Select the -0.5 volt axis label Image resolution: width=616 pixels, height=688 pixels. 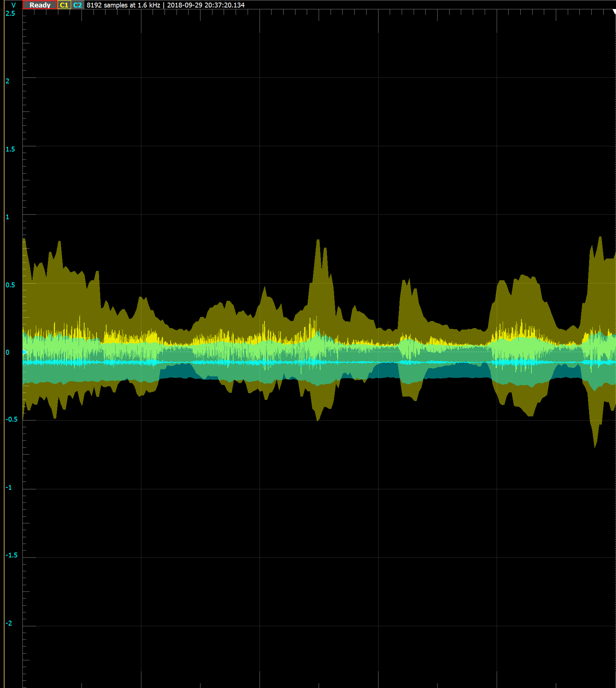(x=12, y=419)
